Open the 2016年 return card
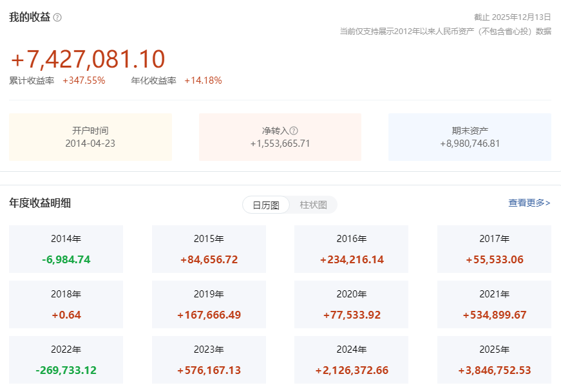The width and height of the screenshot is (561, 392). [x=351, y=249]
